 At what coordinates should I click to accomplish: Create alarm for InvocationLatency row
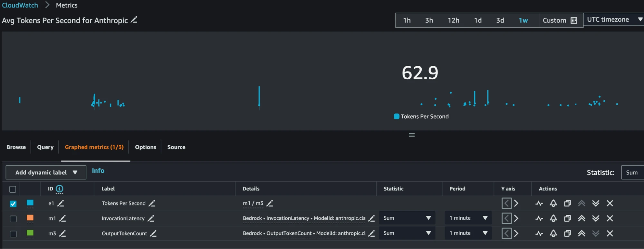tap(553, 218)
